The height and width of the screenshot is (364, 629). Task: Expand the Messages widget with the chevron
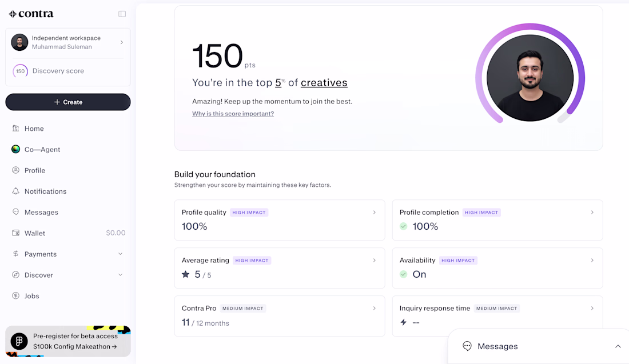[618, 346]
